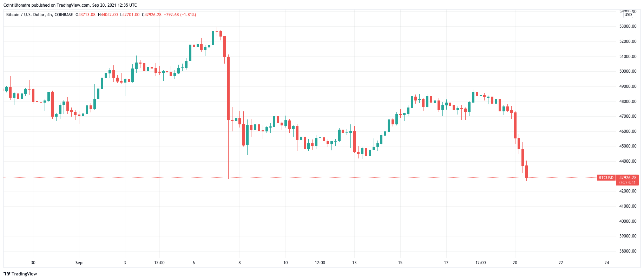644x280 pixels.
Task: Select the high value H44042.00
Action: (x=108, y=15)
